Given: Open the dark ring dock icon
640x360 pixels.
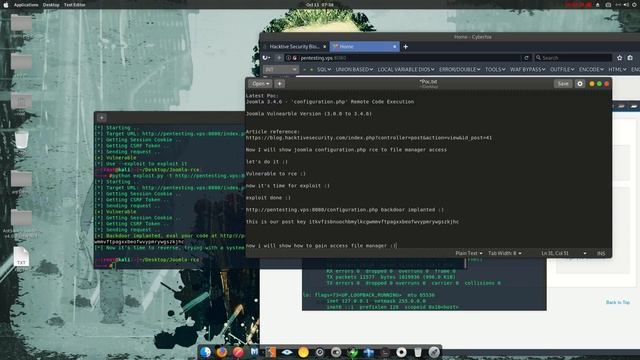Looking at the screenshot, I should click(x=320, y=352).
